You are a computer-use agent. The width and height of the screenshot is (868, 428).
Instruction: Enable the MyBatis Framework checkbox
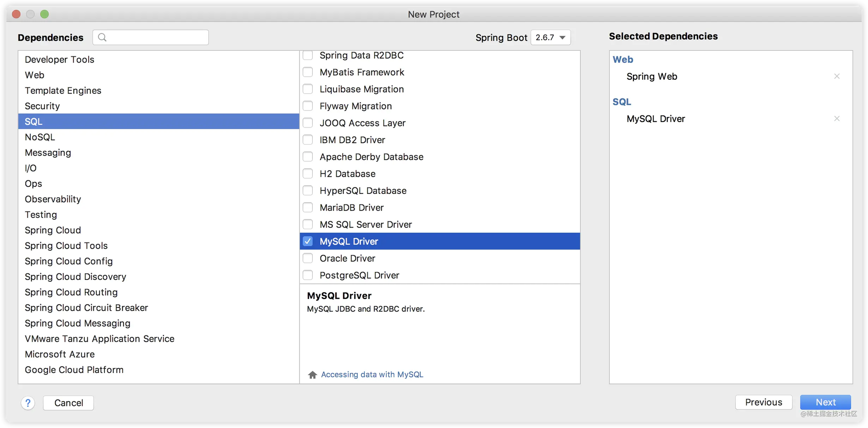click(308, 72)
